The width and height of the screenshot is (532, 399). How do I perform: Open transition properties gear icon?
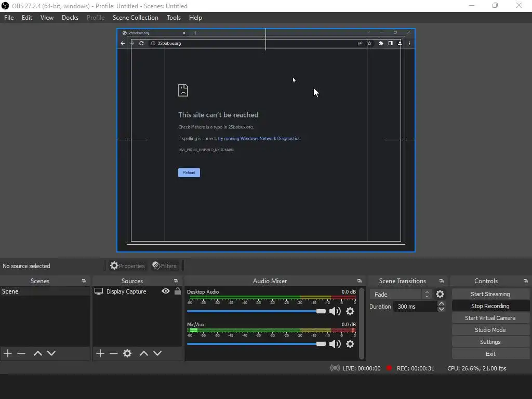pyautogui.click(x=440, y=294)
